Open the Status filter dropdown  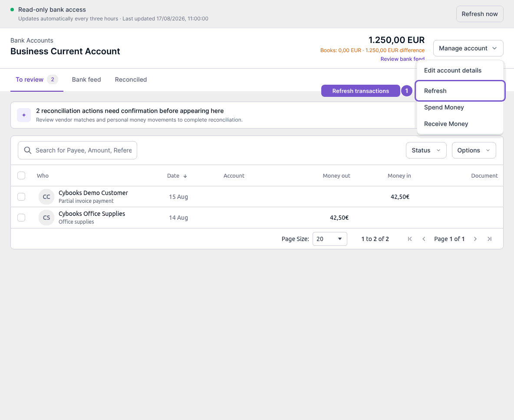click(426, 150)
